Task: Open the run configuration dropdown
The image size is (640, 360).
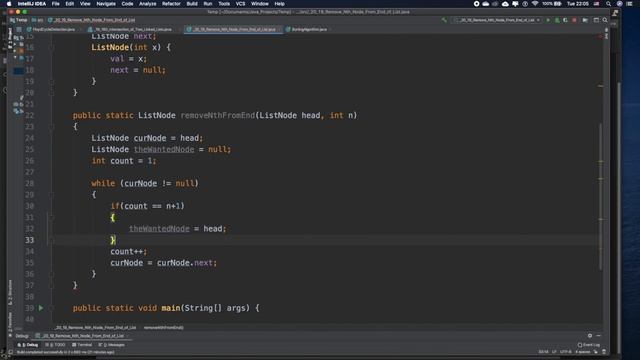Action: coord(497,20)
